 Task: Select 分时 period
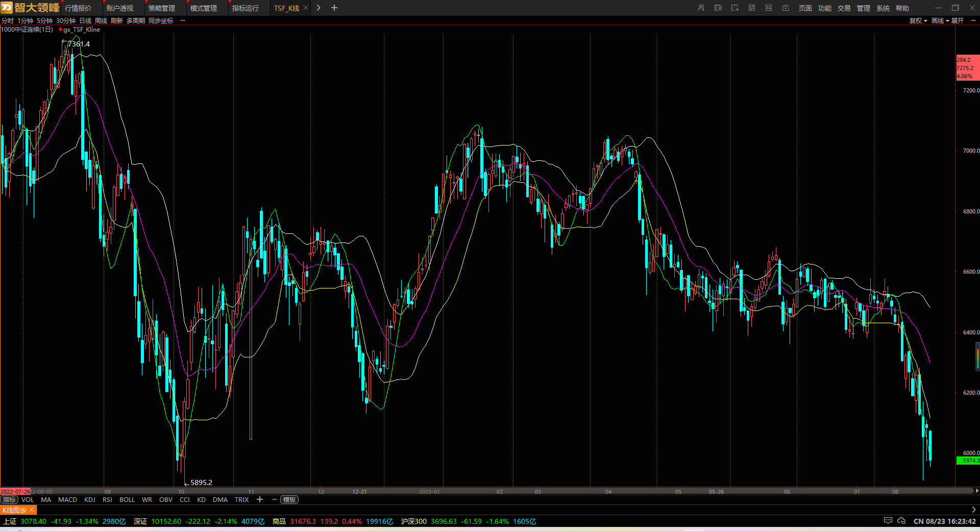pyautogui.click(x=8, y=21)
